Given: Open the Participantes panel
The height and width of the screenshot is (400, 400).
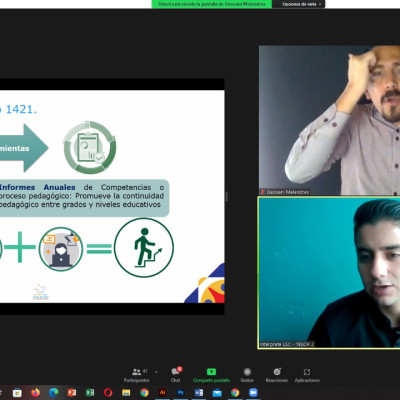Looking at the screenshot, I should (137, 375).
